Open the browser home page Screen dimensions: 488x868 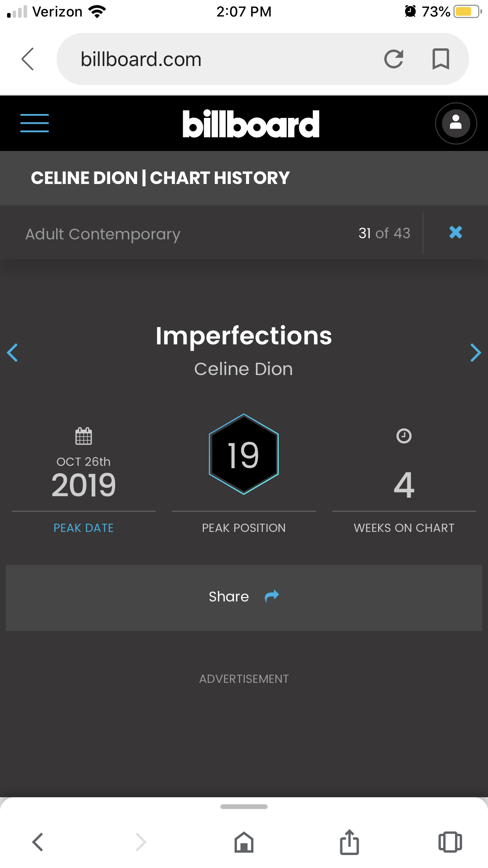click(244, 842)
